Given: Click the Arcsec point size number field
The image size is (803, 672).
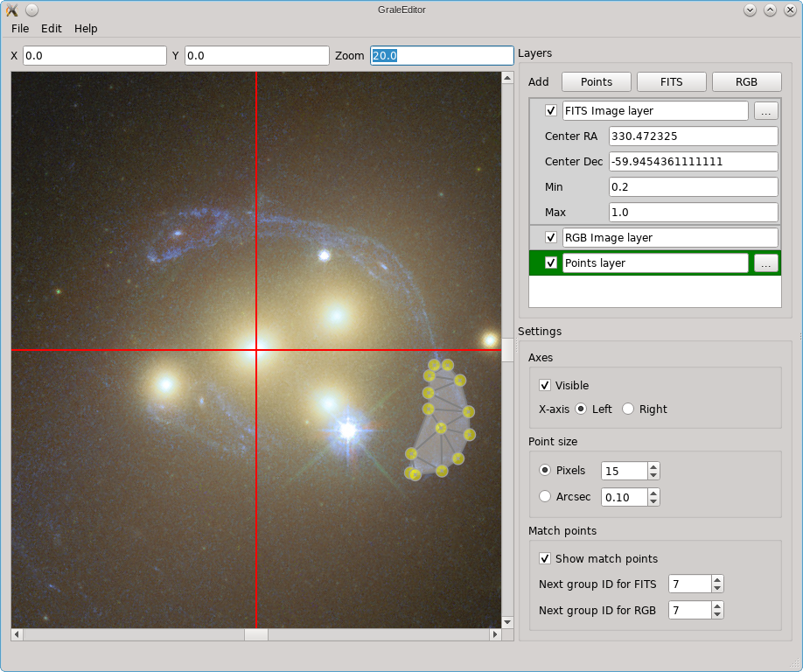Looking at the screenshot, I should click(625, 497).
